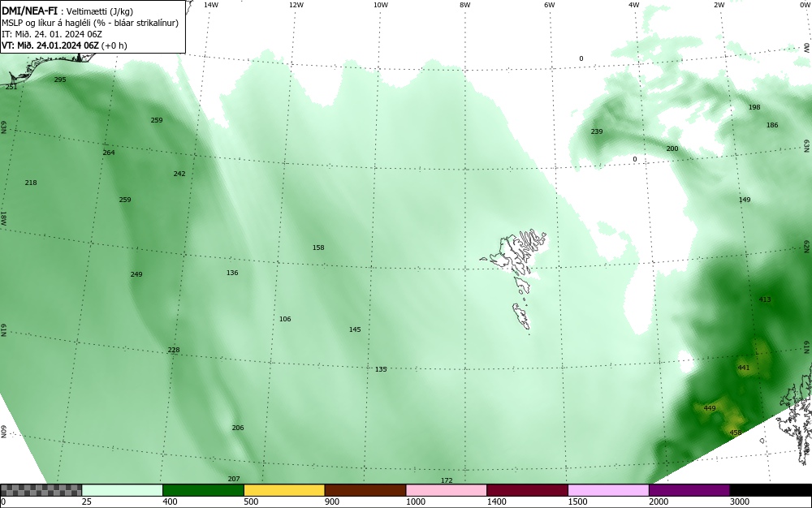The image size is (812, 508).
Task: Click the map value 228
Action: [x=174, y=351]
